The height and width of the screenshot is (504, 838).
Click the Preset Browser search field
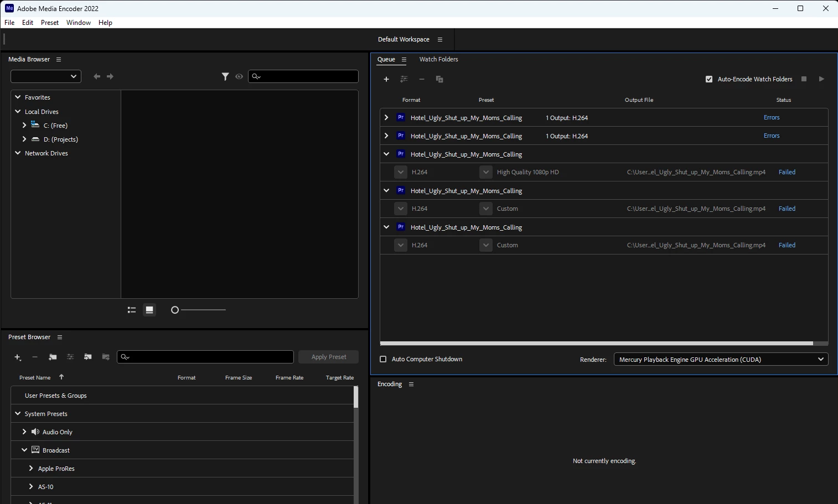pyautogui.click(x=205, y=357)
